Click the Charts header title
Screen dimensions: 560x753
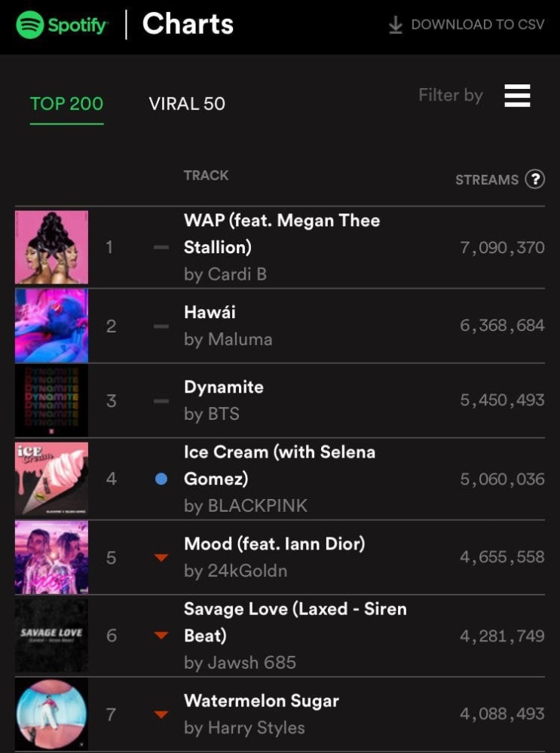[x=188, y=24]
